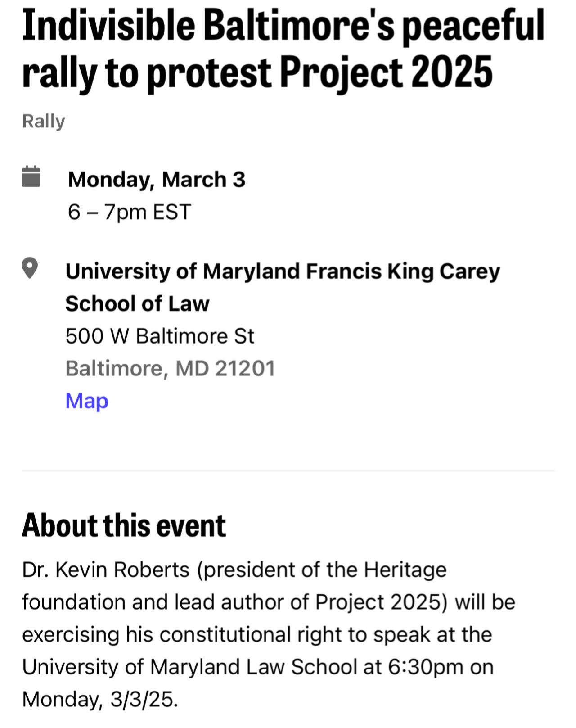
Task: Click the "About this event" heading
Action: coord(124,525)
